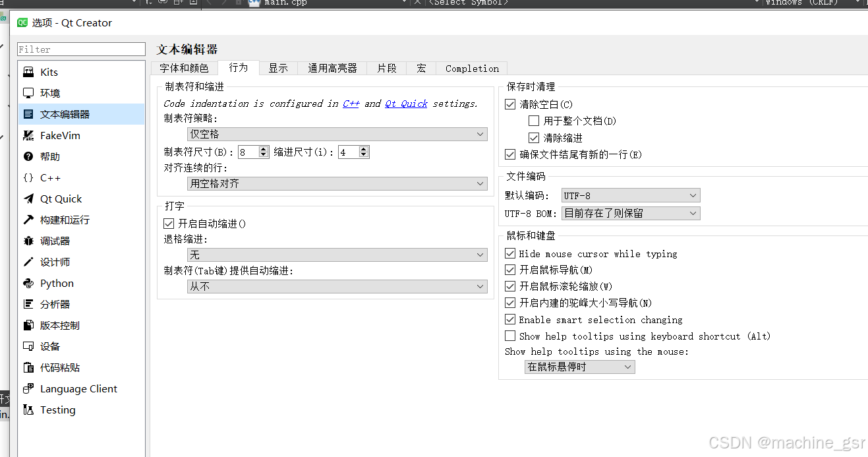The width and height of the screenshot is (868, 457).
Task: Open the 在鼠标悬停时 tooltip dropdown
Action: tap(580, 367)
